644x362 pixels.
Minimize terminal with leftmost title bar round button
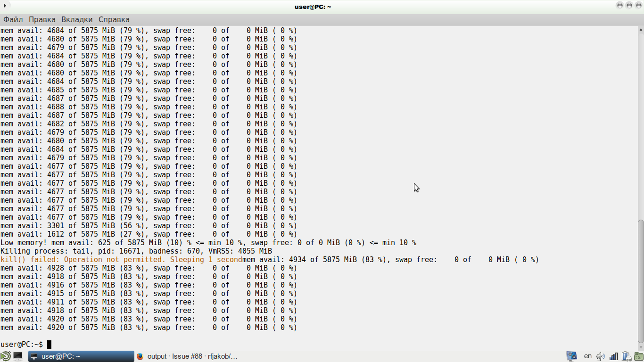(x=620, y=6)
